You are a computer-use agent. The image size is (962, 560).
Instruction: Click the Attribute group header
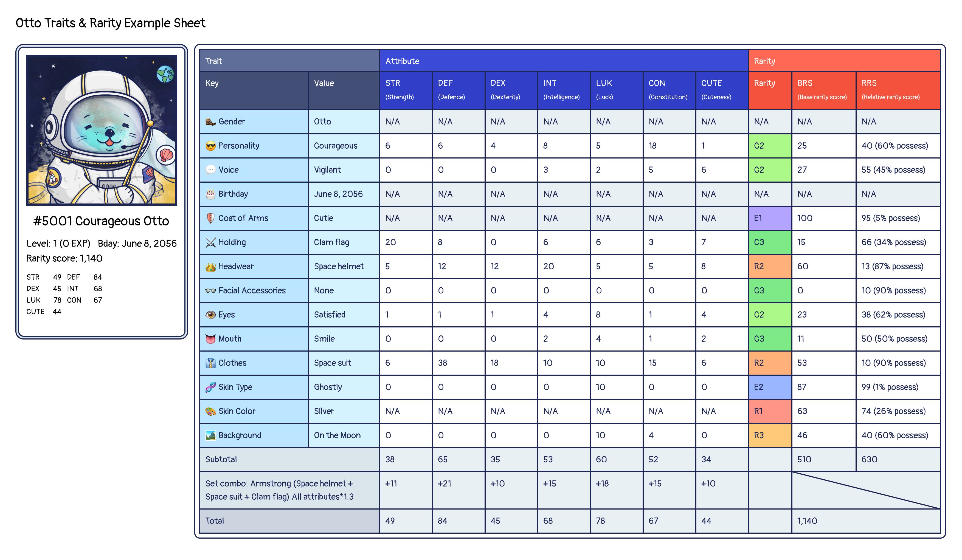pos(564,61)
